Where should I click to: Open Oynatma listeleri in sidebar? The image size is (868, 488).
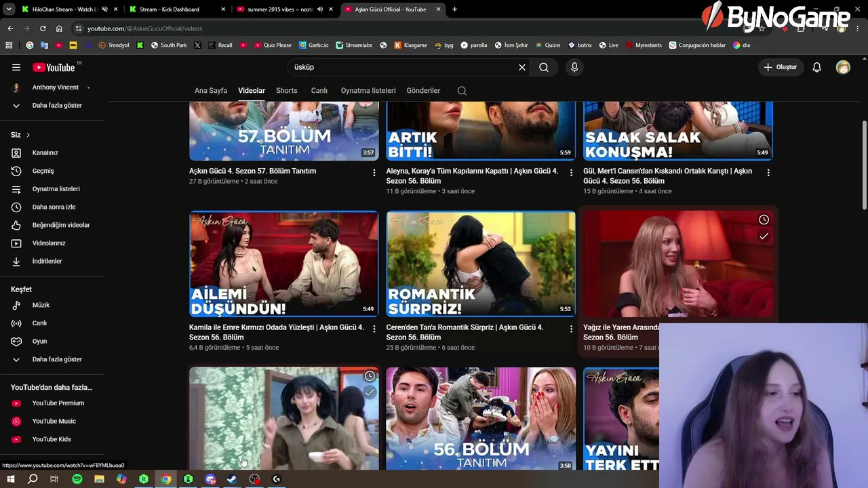tap(53, 189)
